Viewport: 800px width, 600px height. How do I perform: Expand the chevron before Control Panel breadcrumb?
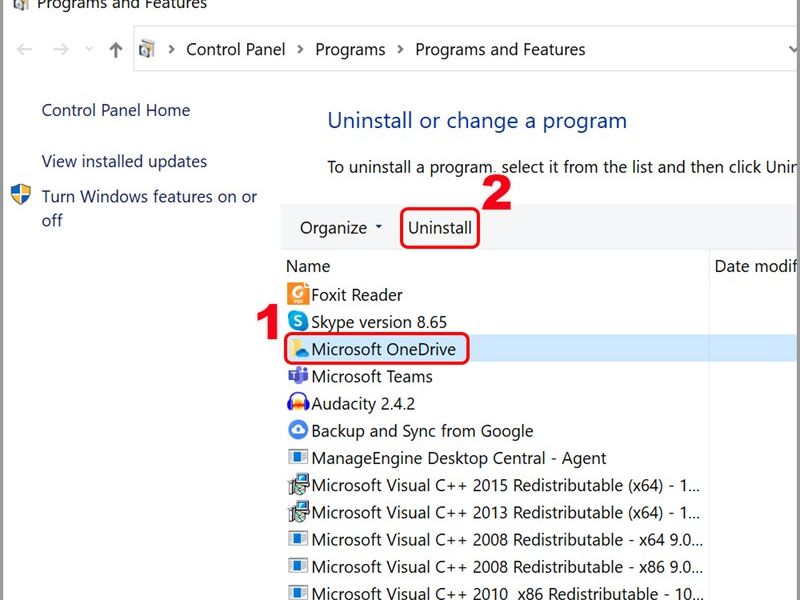point(171,49)
